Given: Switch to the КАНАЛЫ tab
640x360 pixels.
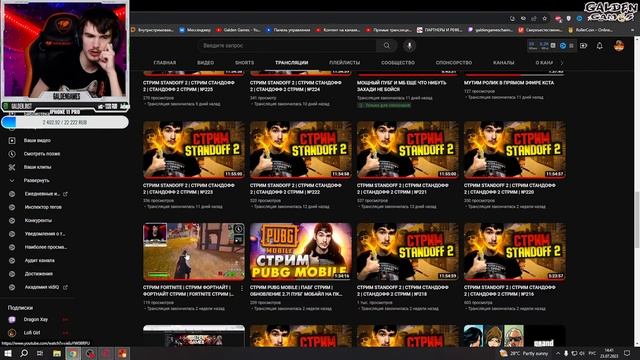Looking at the screenshot, I should click(504, 63).
